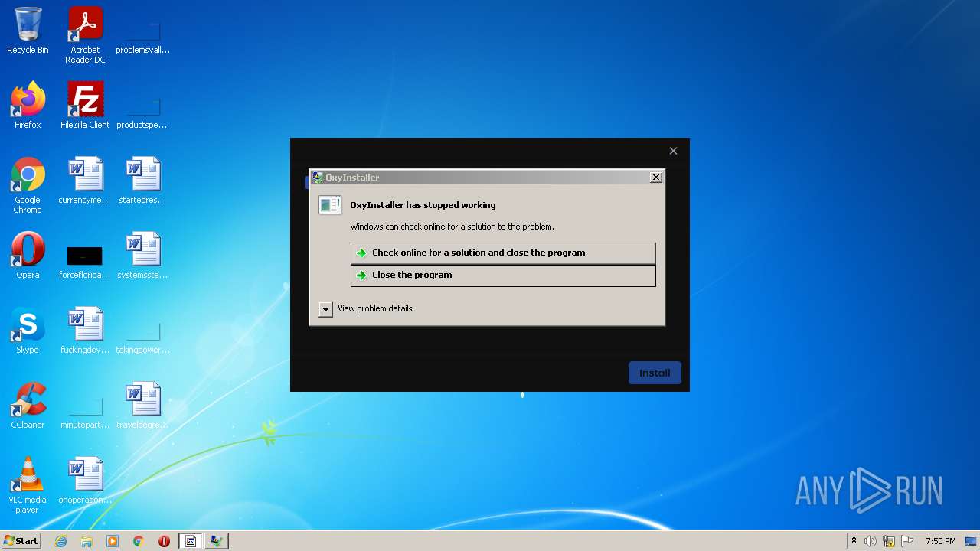Screen dimensions: 980x551
Task: Click the Install button in the dark installer window
Action: [x=655, y=373]
